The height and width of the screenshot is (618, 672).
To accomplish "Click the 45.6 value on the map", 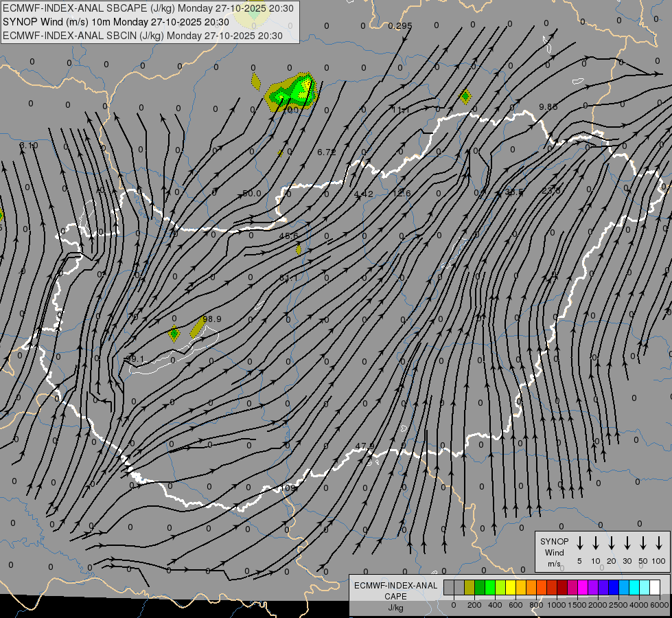I will pos(288,236).
